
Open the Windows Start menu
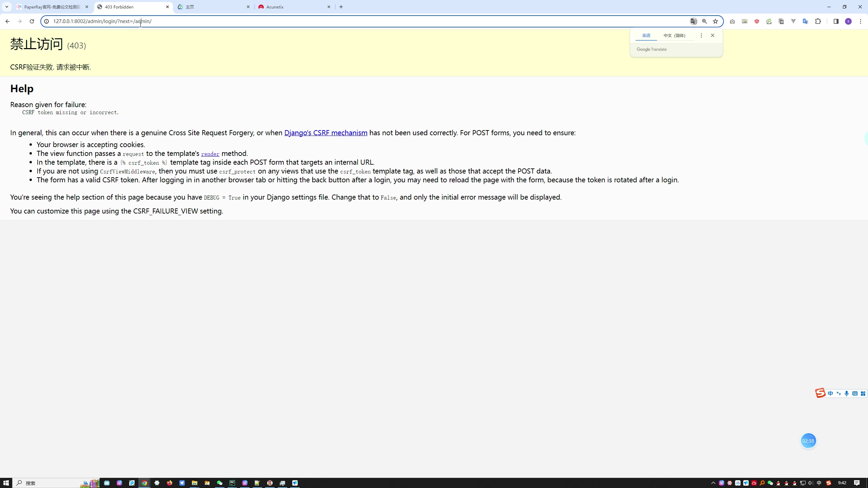click(x=6, y=483)
